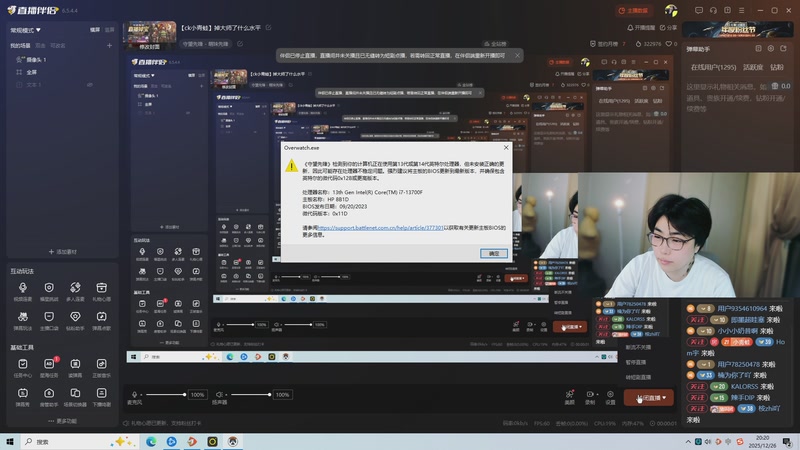Viewport: 800px width, 450px height.
Task: Click 添加素材 add source button
Action: (x=63, y=252)
